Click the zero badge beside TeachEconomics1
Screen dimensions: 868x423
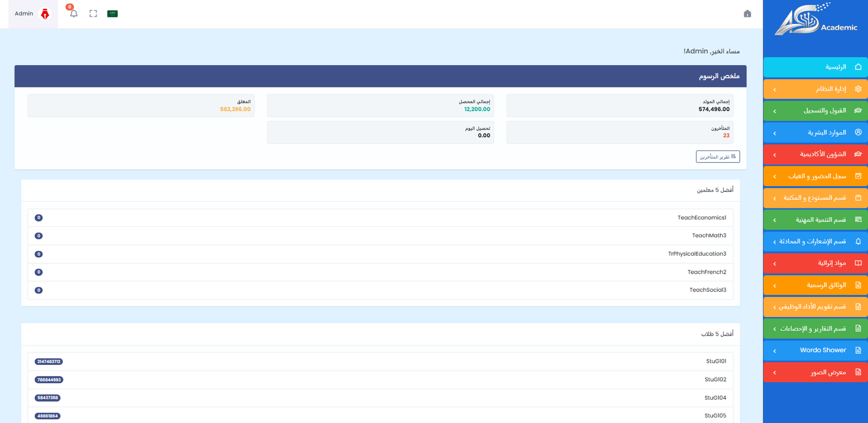(39, 218)
